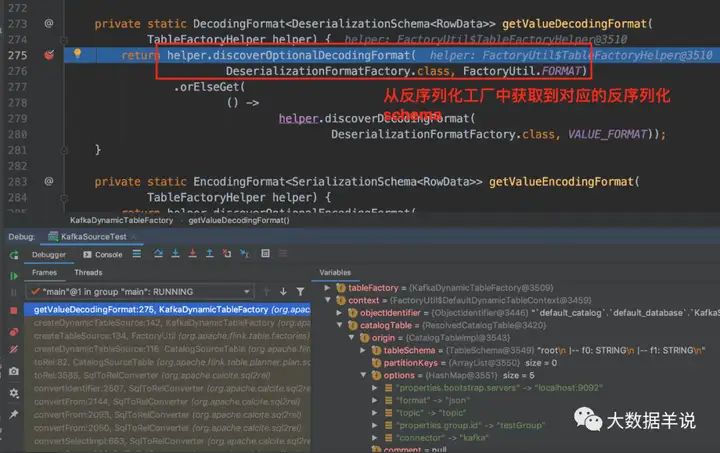The height and width of the screenshot is (453, 720).
Task: Select frame createDynamicTableSource:142
Action: click(168, 323)
